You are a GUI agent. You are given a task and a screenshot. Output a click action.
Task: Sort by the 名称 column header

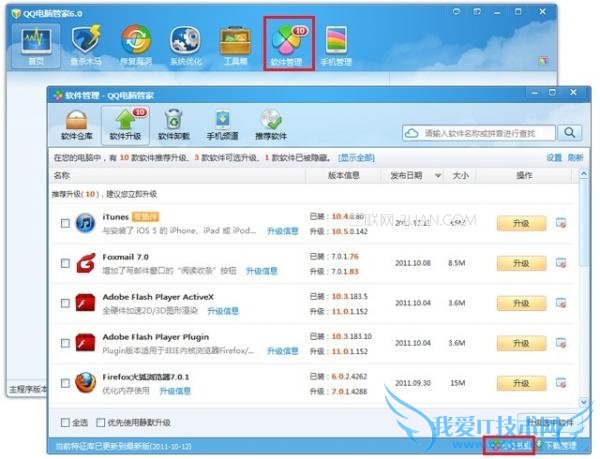click(62, 175)
